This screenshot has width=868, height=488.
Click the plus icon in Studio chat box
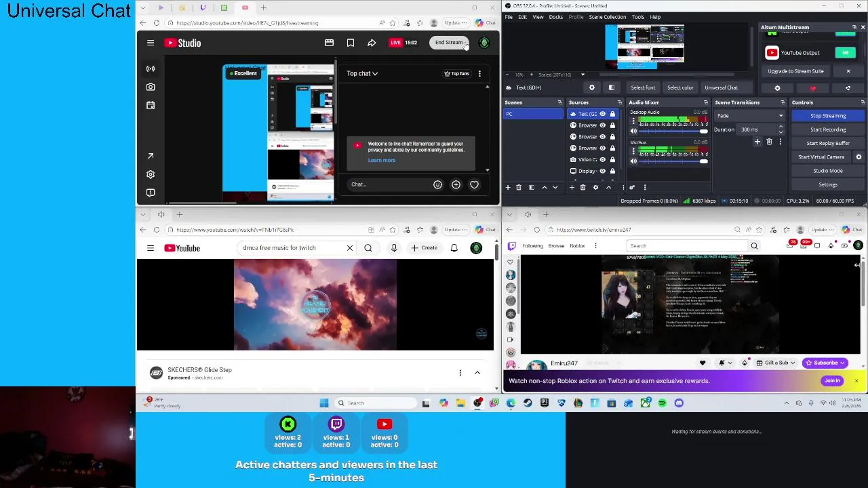point(456,184)
